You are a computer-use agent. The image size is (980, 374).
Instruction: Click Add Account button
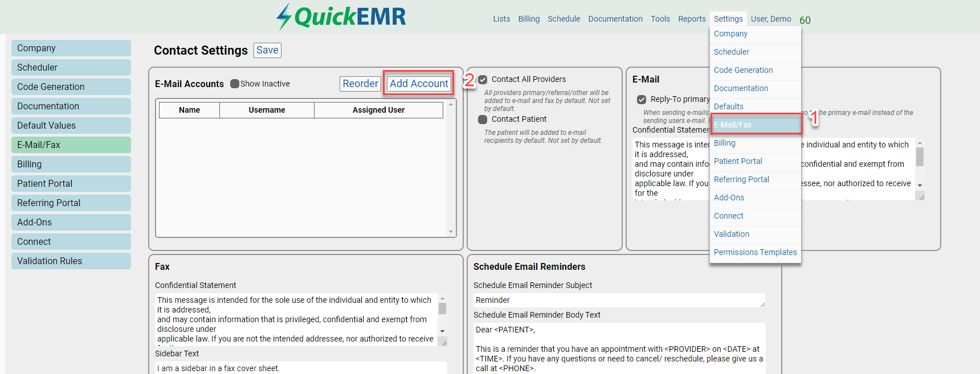419,84
